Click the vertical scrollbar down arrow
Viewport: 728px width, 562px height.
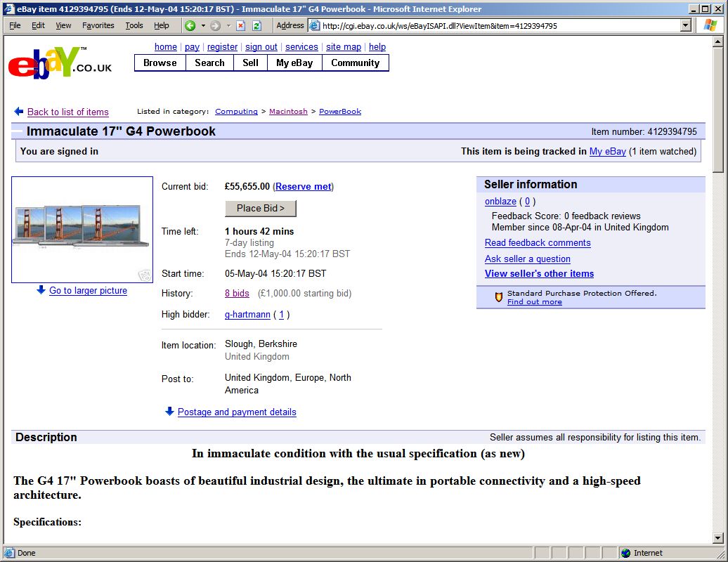[717, 538]
